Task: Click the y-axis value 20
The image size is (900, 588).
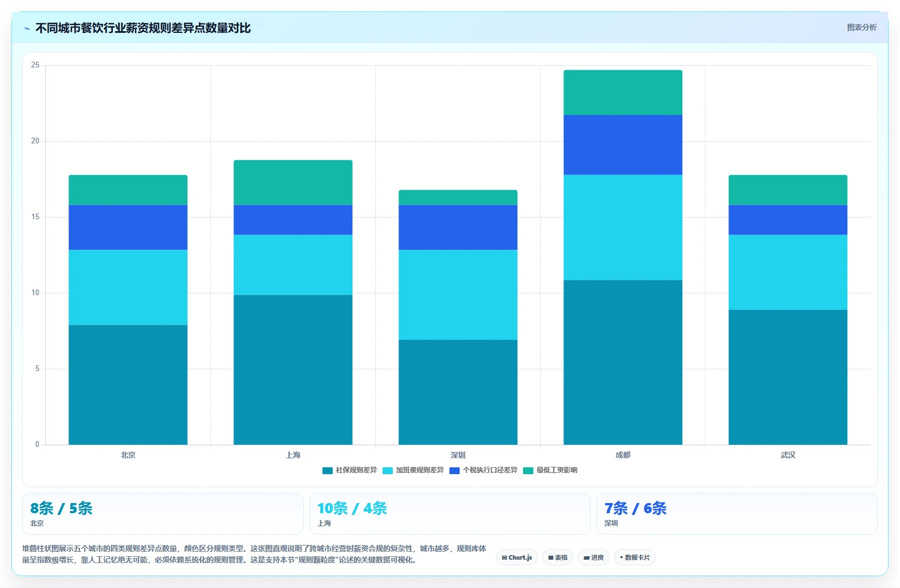Action: click(35, 141)
